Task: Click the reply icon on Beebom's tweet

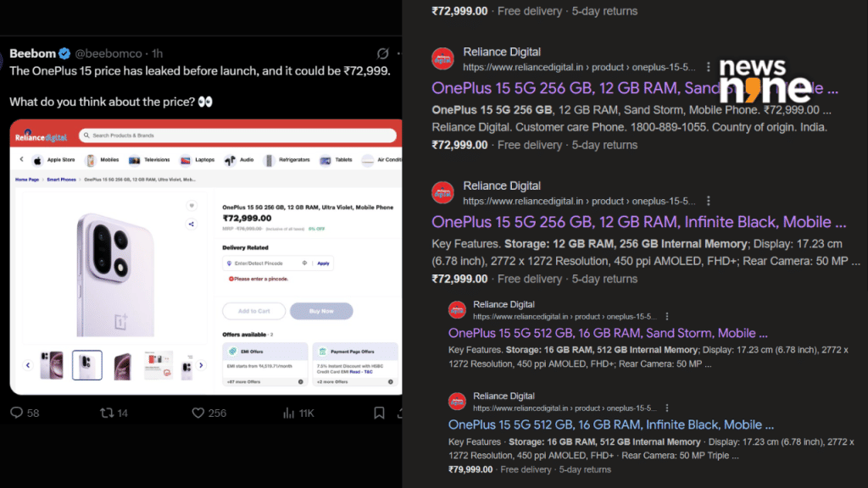Action: [x=18, y=413]
